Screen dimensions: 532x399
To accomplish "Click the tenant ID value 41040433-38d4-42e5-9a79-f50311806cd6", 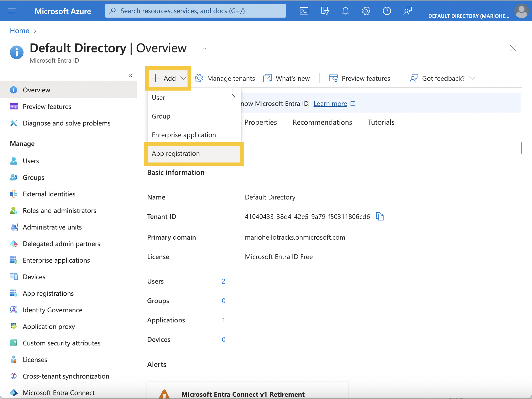I will point(307,217).
